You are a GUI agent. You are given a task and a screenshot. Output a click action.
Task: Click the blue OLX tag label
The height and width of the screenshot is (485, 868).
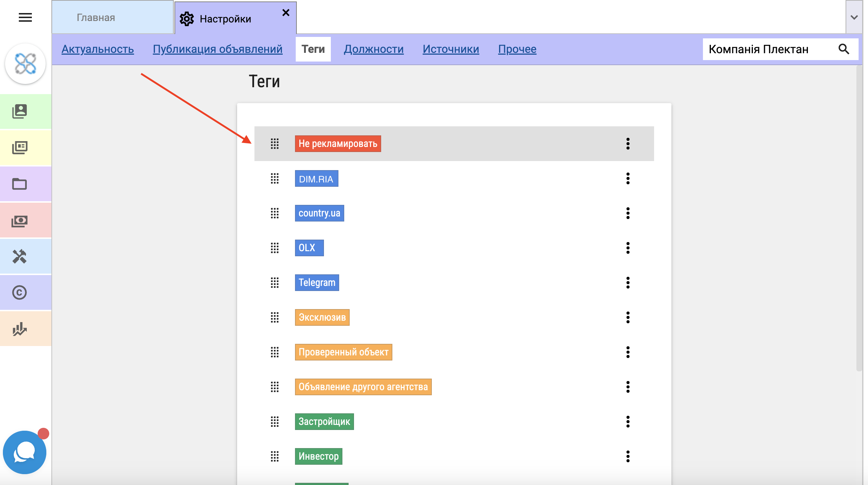tap(309, 248)
